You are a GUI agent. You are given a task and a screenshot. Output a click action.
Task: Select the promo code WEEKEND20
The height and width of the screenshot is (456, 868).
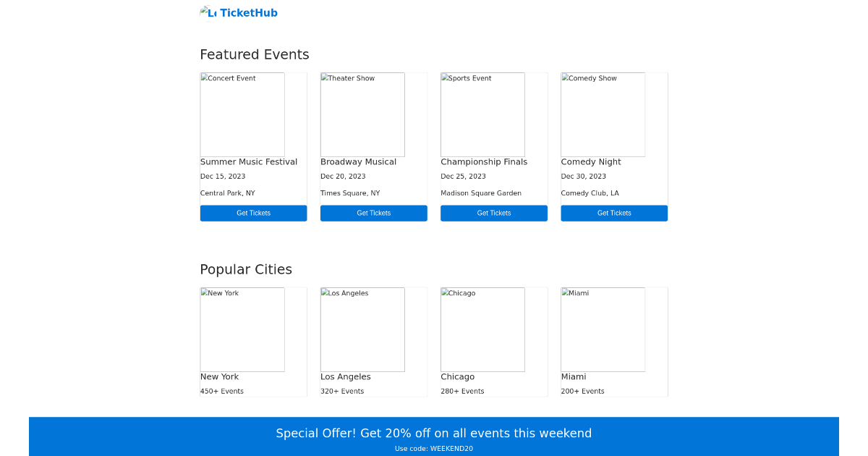433,448
